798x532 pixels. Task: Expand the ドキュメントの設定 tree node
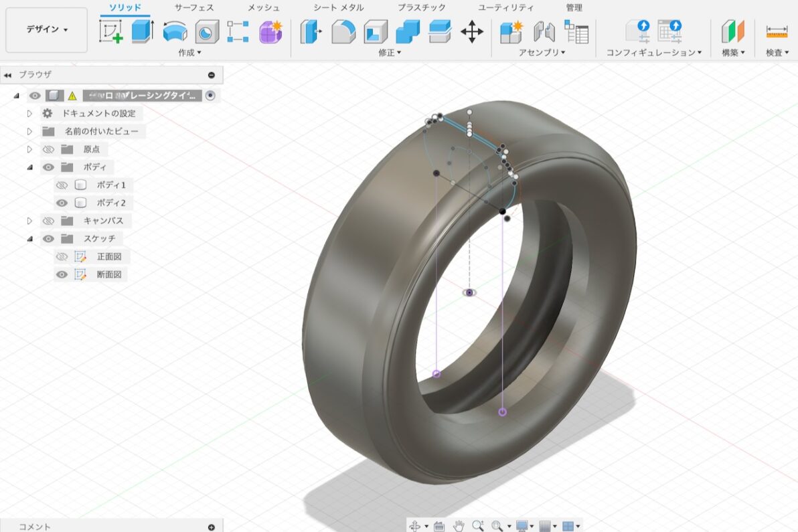pos(29,114)
